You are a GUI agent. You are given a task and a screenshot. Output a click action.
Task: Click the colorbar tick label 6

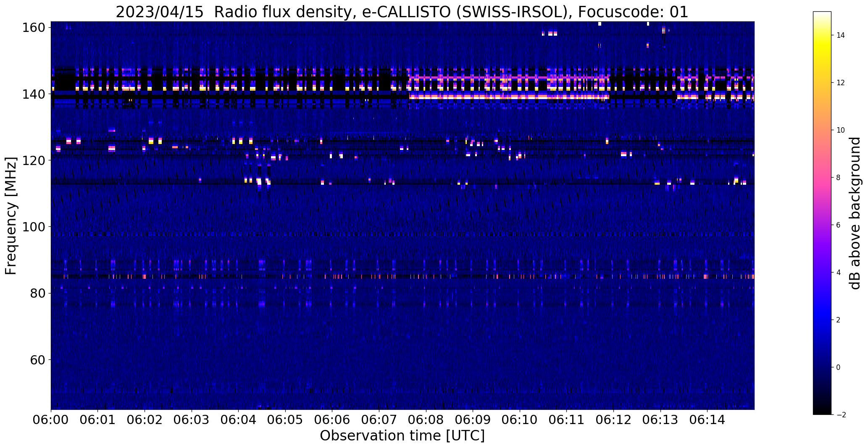pos(839,225)
